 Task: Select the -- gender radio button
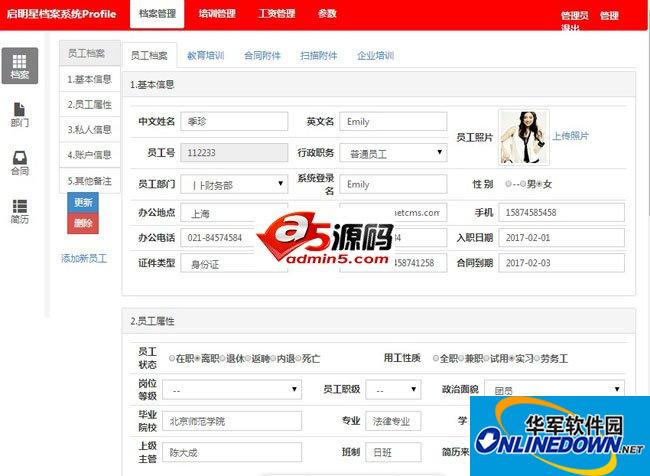click(x=508, y=184)
